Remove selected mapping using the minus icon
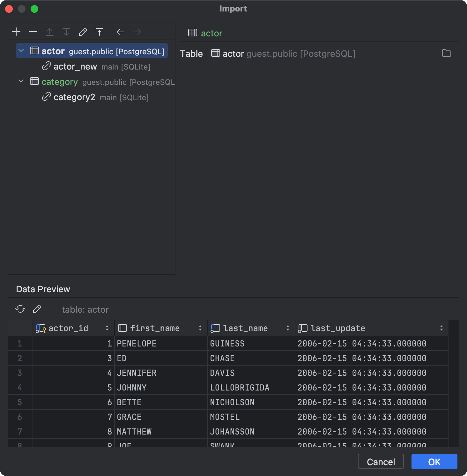 coord(33,32)
